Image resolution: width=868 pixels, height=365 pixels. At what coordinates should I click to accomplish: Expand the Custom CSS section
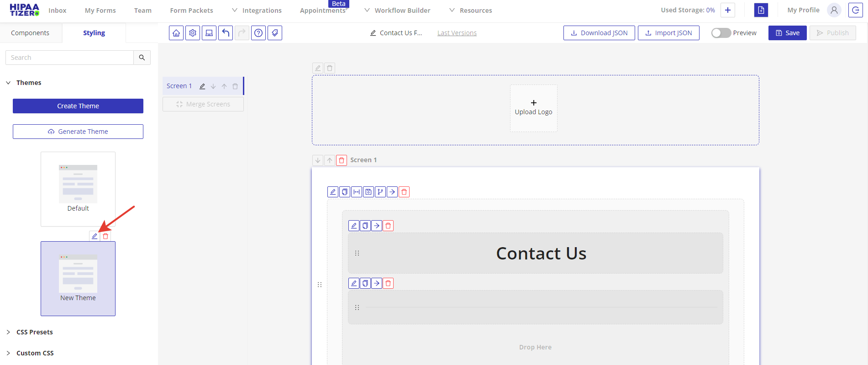point(8,353)
